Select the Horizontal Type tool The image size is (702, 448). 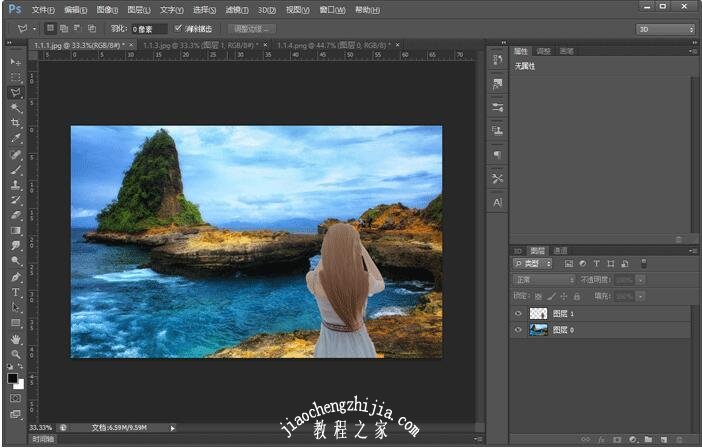tap(16, 292)
